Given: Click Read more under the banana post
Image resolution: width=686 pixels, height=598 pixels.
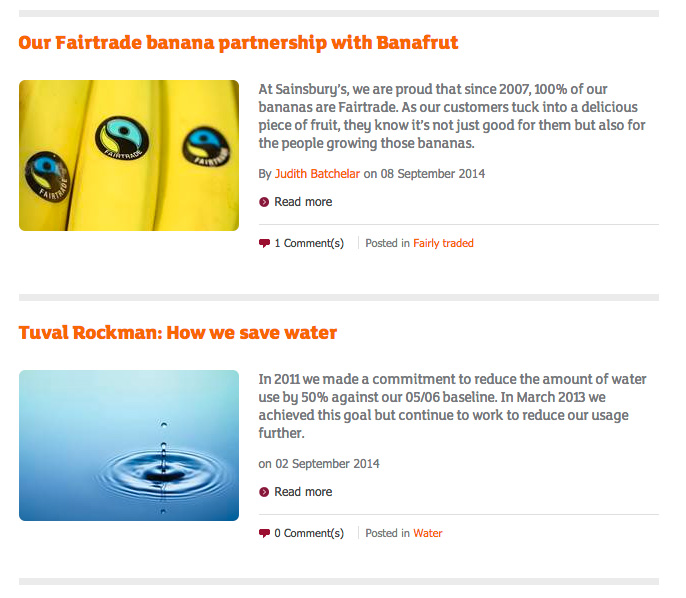Looking at the screenshot, I should pos(303,202).
